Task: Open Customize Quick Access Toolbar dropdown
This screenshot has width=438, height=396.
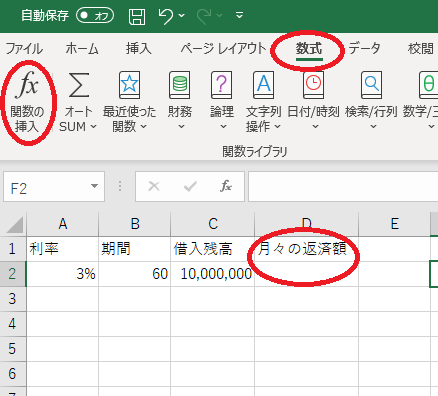Action: pyautogui.click(x=239, y=15)
